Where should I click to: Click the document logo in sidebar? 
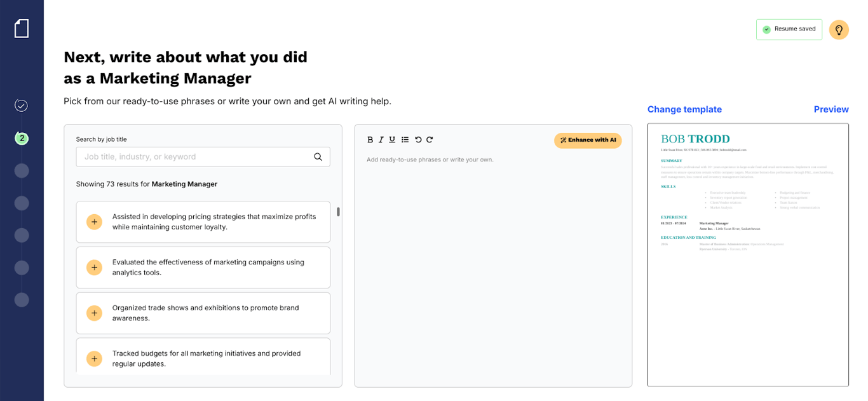pyautogui.click(x=22, y=28)
